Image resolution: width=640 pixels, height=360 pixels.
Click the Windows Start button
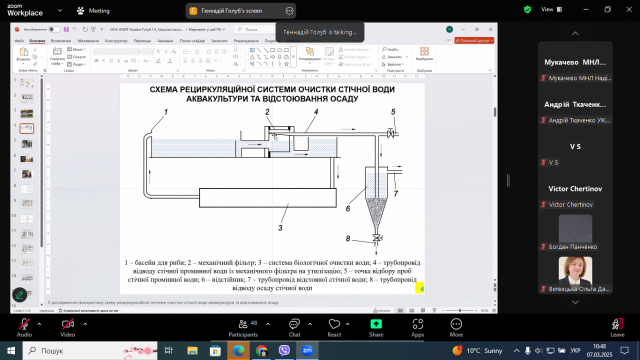(x=11, y=351)
